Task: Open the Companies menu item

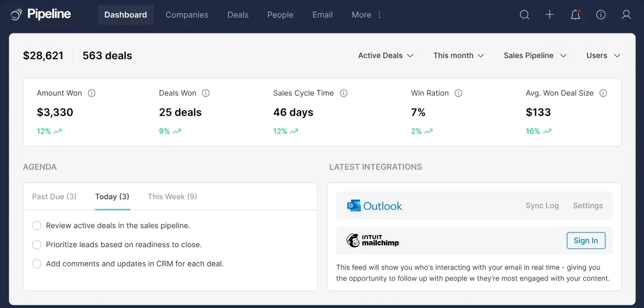Action: [x=187, y=15]
